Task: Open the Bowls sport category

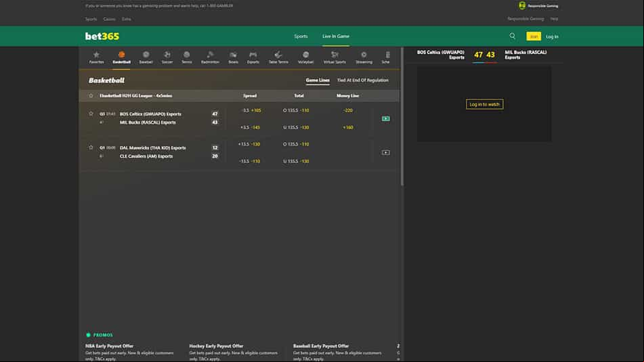Action: tap(233, 57)
